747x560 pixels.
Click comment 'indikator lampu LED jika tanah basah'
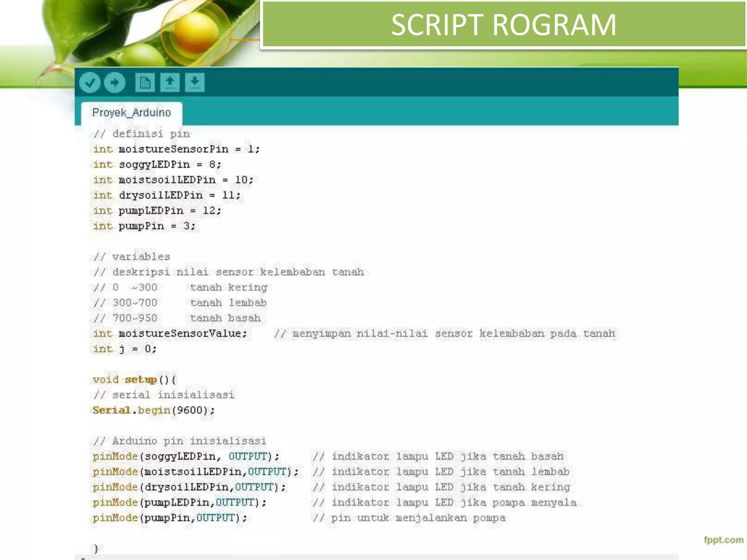coord(448,456)
